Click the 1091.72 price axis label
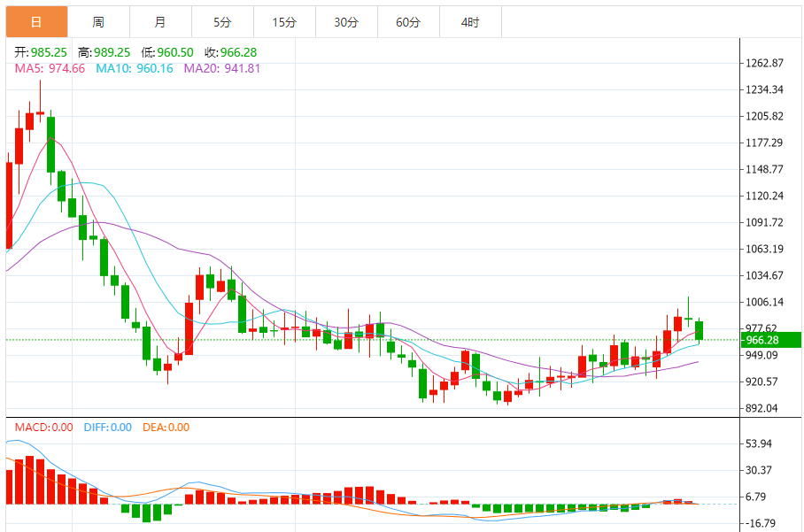This screenshot has height=532, width=804. point(764,222)
